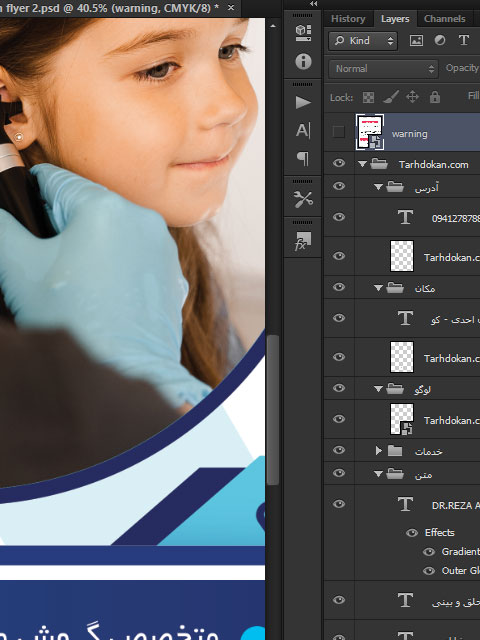480x640 pixels.
Task: Open the Actions panel play icon
Action: pos(303,102)
